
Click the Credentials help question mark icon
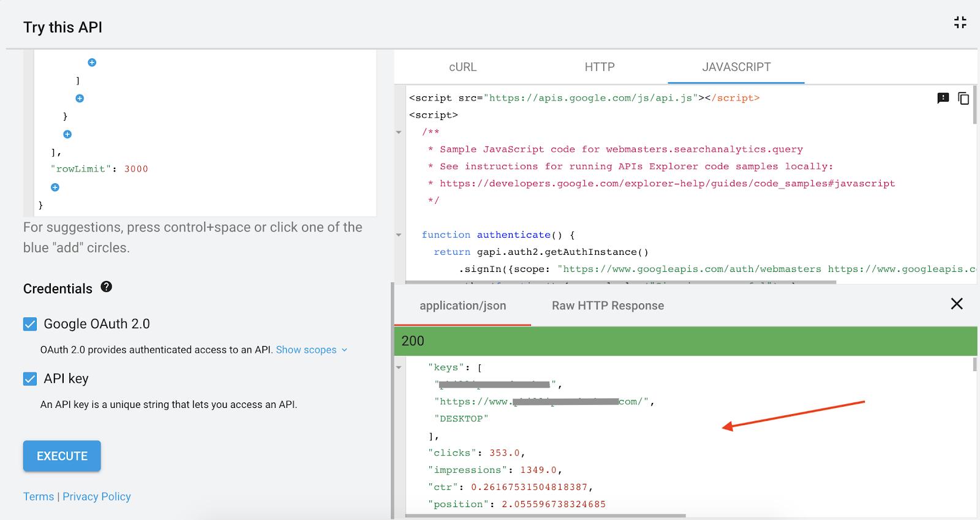tap(107, 287)
